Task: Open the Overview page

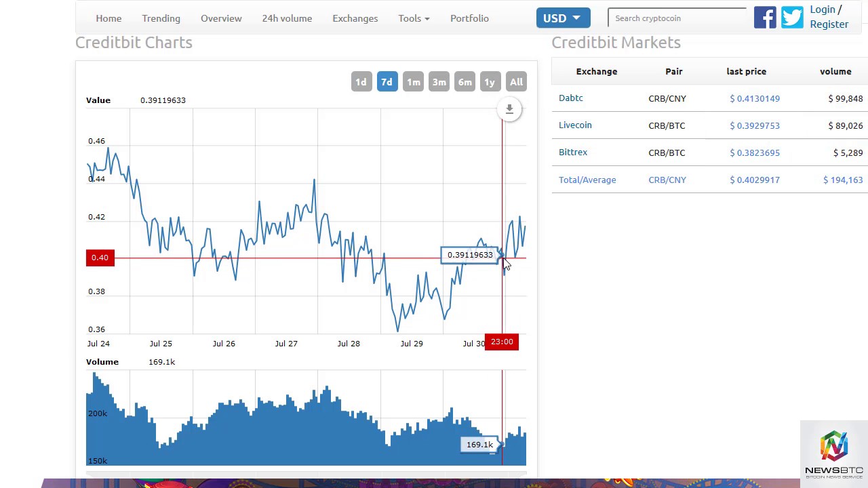Action: (221, 18)
